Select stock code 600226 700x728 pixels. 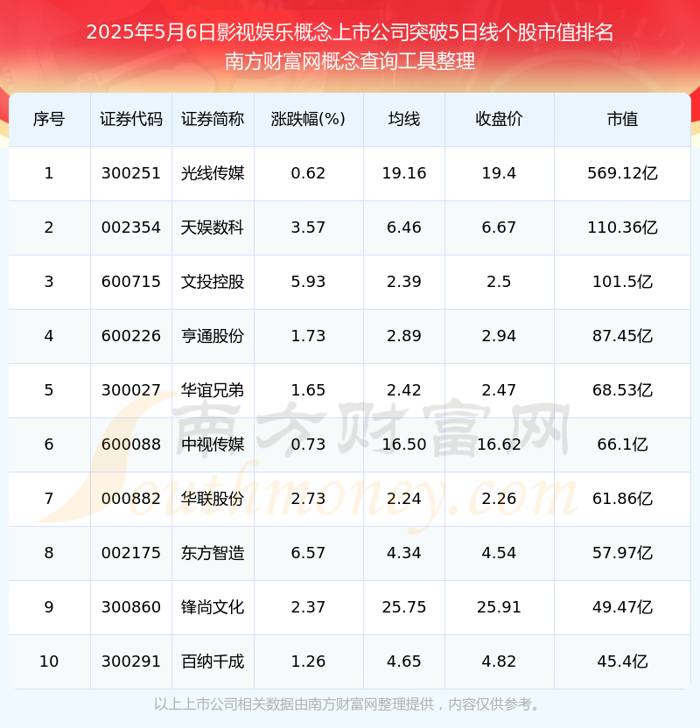(131, 336)
